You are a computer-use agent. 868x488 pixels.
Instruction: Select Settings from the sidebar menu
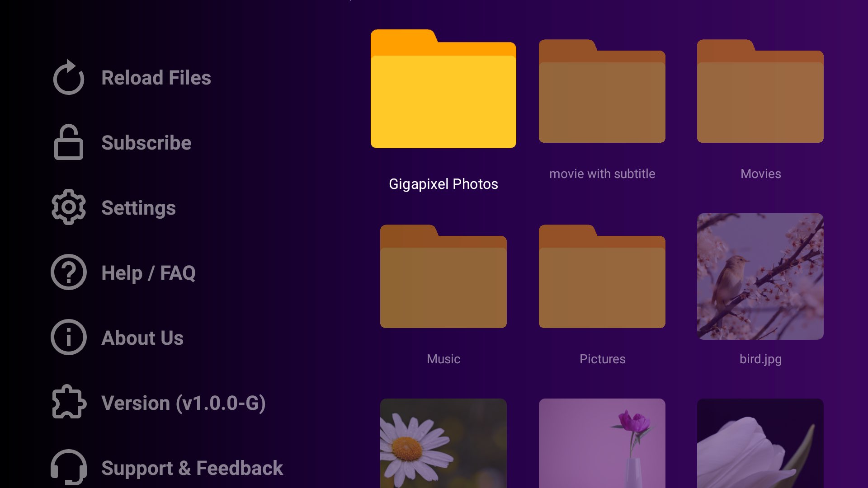point(139,208)
